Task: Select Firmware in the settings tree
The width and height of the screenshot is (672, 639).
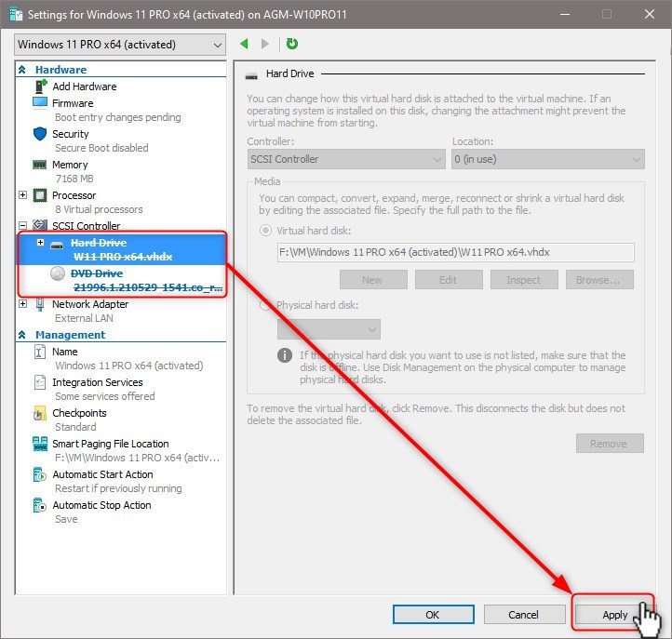Action: (x=73, y=103)
